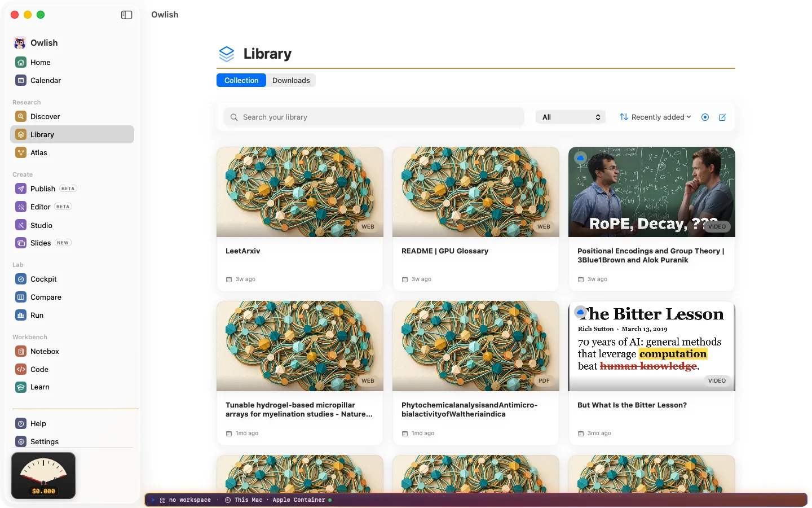The height and width of the screenshot is (508, 812).
Task: Open Settings from sidebar
Action: (x=72, y=441)
